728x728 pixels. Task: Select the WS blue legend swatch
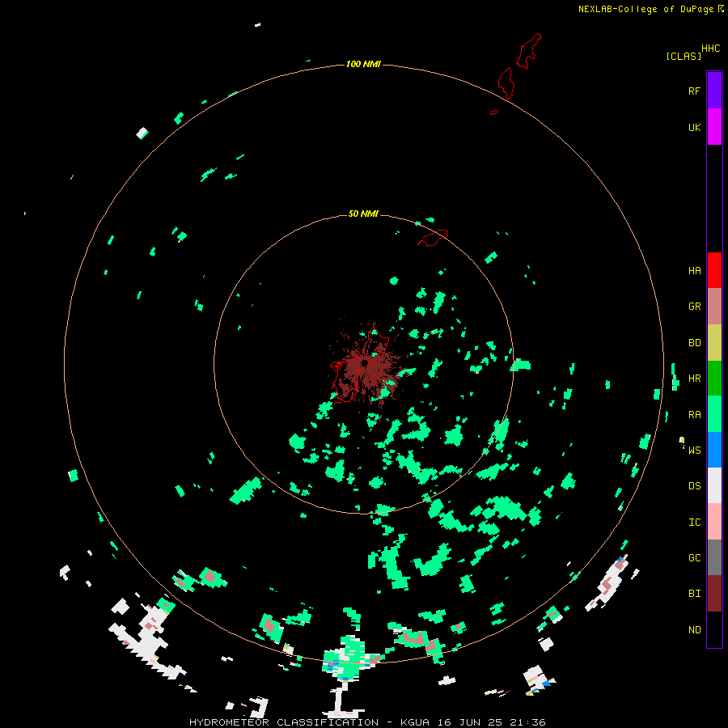(714, 450)
